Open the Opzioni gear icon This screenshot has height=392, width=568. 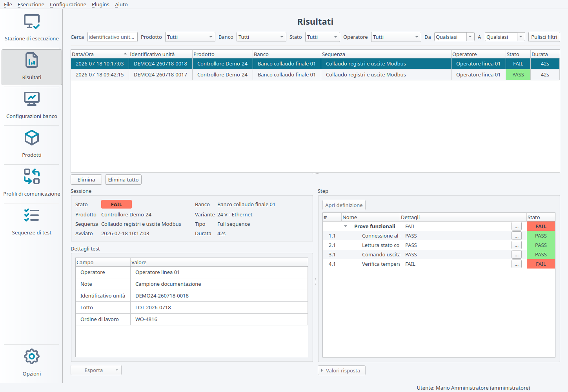[32, 356]
